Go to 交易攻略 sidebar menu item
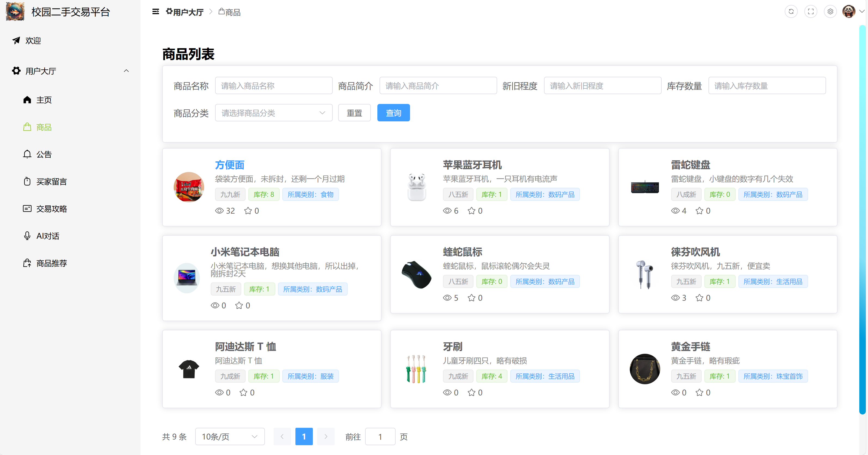This screenshot has width=868, height=455. pos(51,209)
